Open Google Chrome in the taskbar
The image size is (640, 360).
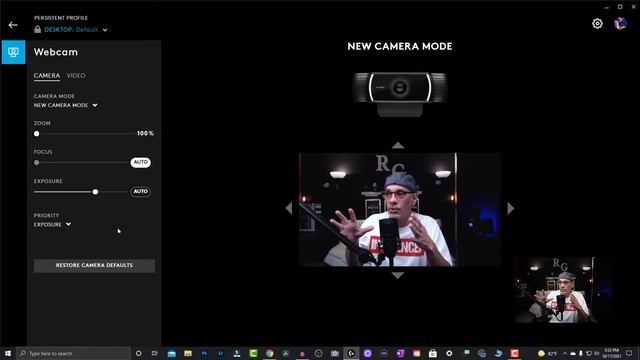[x=269, y=353]
